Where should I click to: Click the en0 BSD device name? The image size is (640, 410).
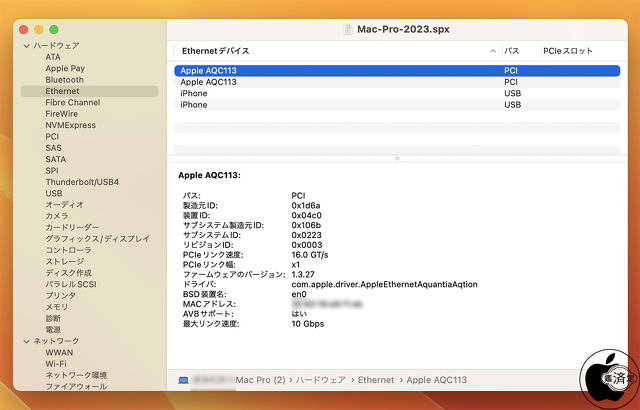point(299,294)
